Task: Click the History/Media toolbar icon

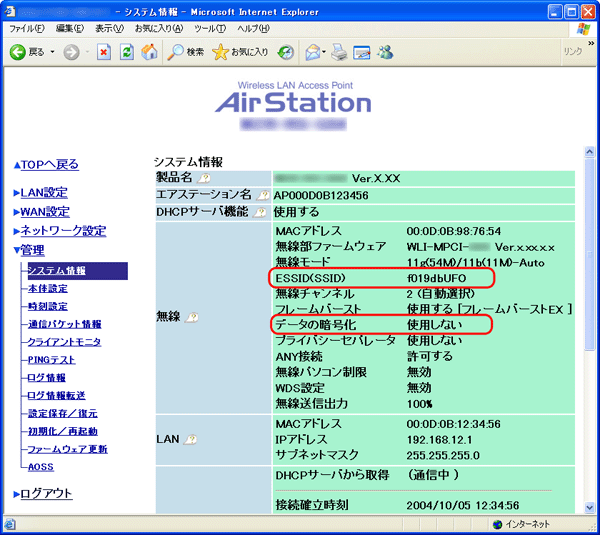Action: coord(285,52)
